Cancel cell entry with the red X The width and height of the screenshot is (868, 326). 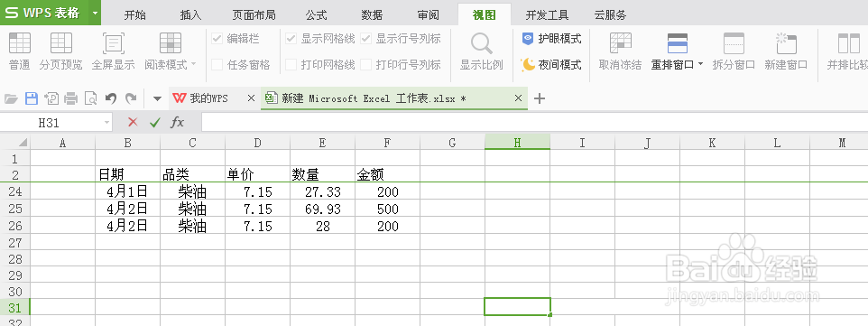[133, 123]
